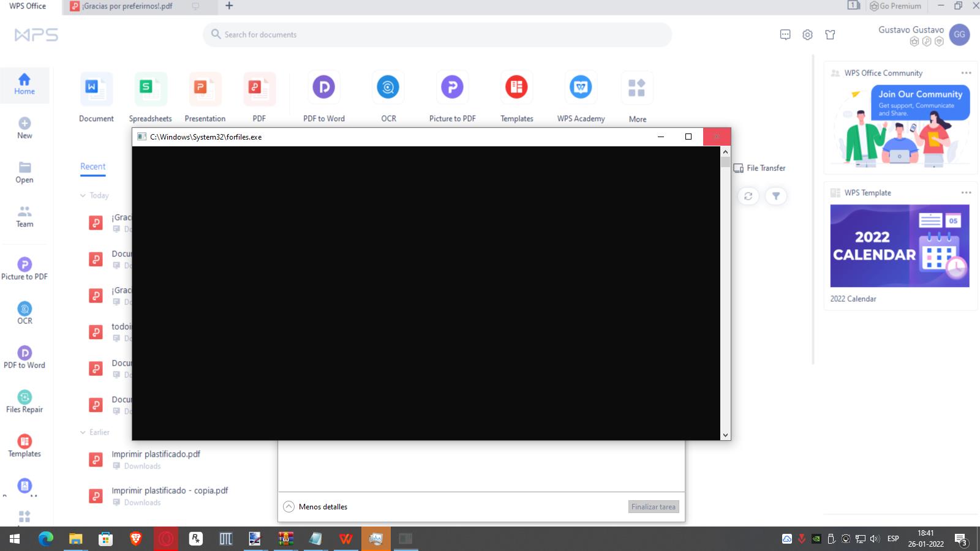Click the Go Premium button
This screenshot has width=980, height=551.
(x=895, y=6)
